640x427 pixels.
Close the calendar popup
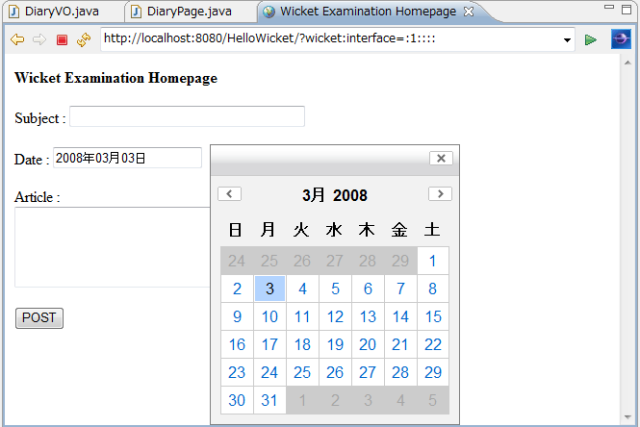tap(441, 158)
